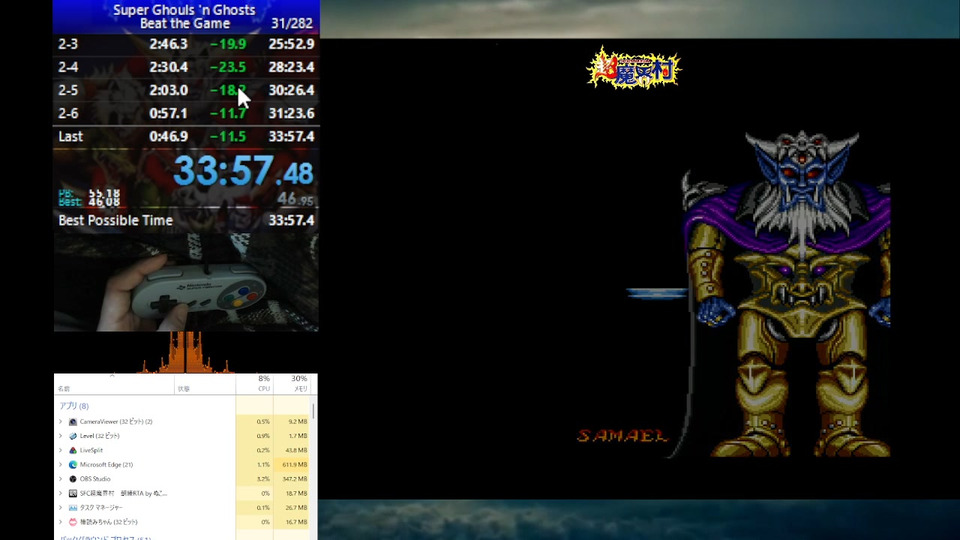Click the -19.9 delta on the 2-3 split
960x540 pixels.
pos(228,44)
